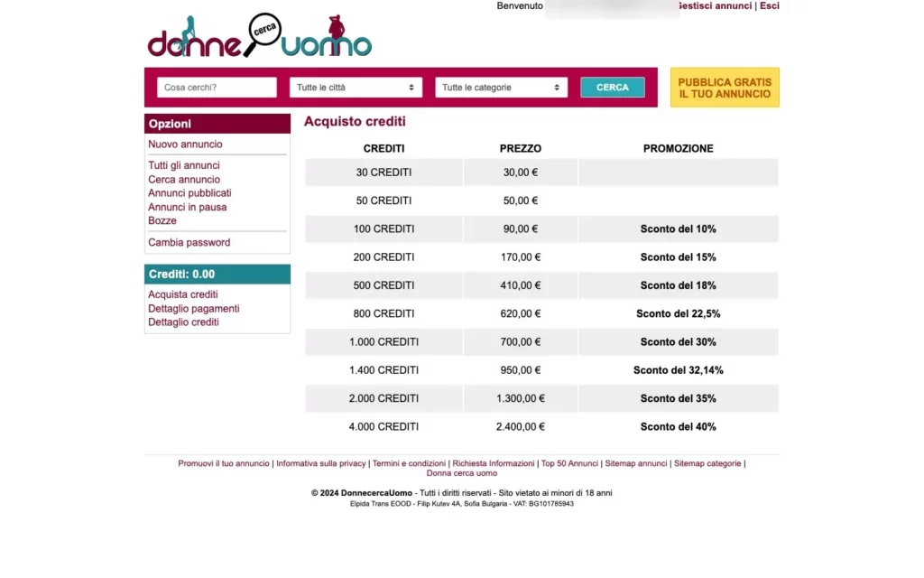The image size is (924, 578).
Task: Go to 'Cerca annuncio' in sidebar
Action: (184, 180)
